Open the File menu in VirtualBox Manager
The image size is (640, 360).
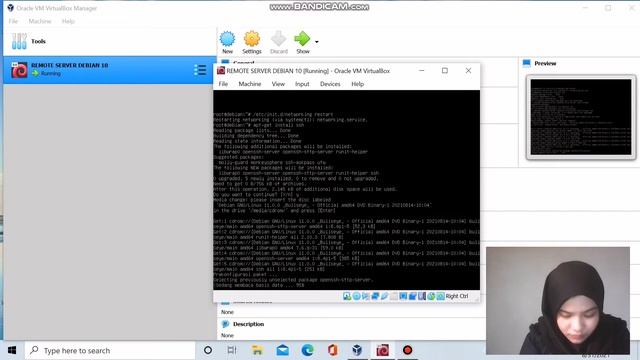click(x=13, y=21)
